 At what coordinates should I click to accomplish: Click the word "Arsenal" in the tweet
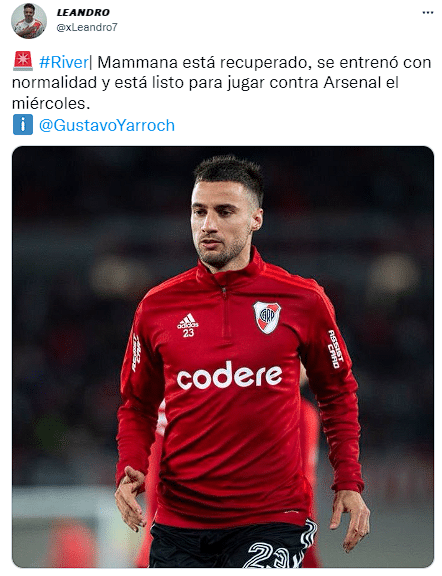352,83
